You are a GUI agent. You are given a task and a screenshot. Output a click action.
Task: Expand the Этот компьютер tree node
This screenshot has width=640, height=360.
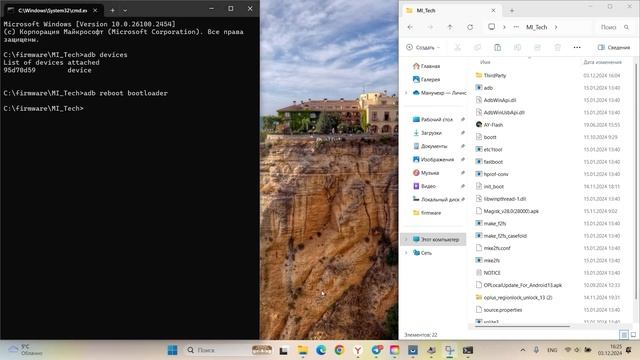pyautogui.click(x=406, y=240)
